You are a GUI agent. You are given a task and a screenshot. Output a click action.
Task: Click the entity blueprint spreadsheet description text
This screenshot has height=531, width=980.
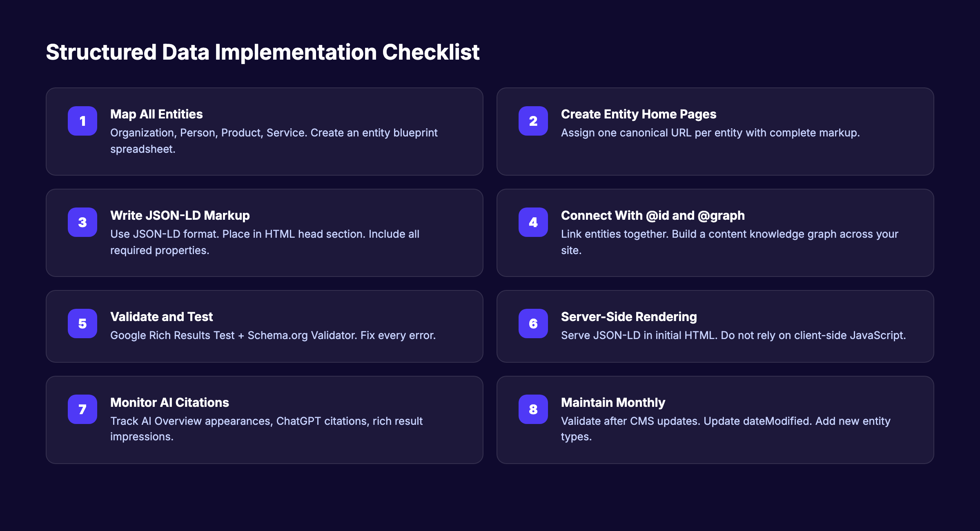[273, 141]
